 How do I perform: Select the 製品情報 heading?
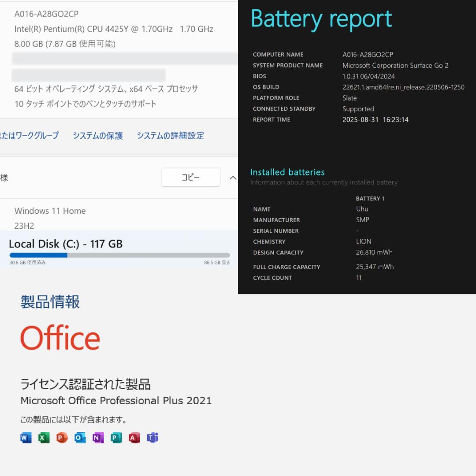pos(50,302)
